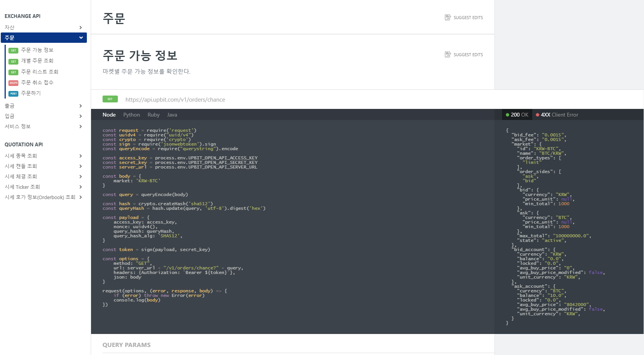Expand the 시세 체결 조회 chevron
The height and width of the screenshot is (355, 644).
point(80,177)
